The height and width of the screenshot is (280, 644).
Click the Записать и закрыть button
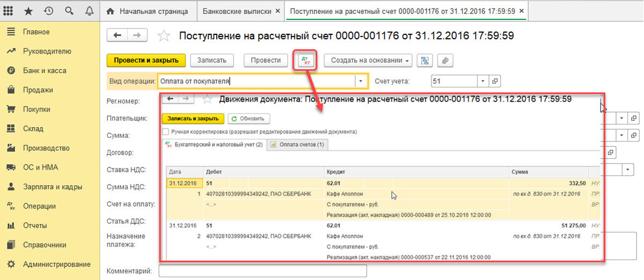coord(193,119)
